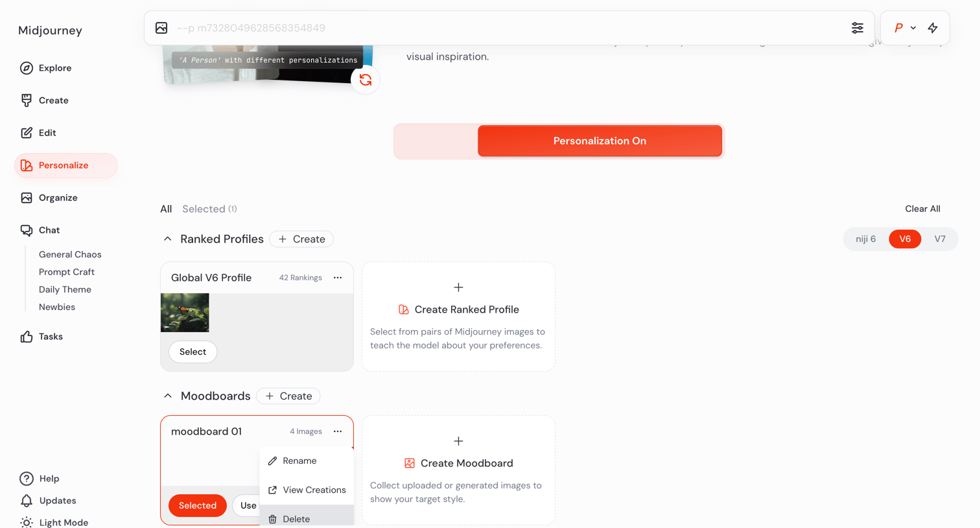Click the plus icon above Create Ranked Profile
Screen dimensions: 980x528
click(458, 287)
